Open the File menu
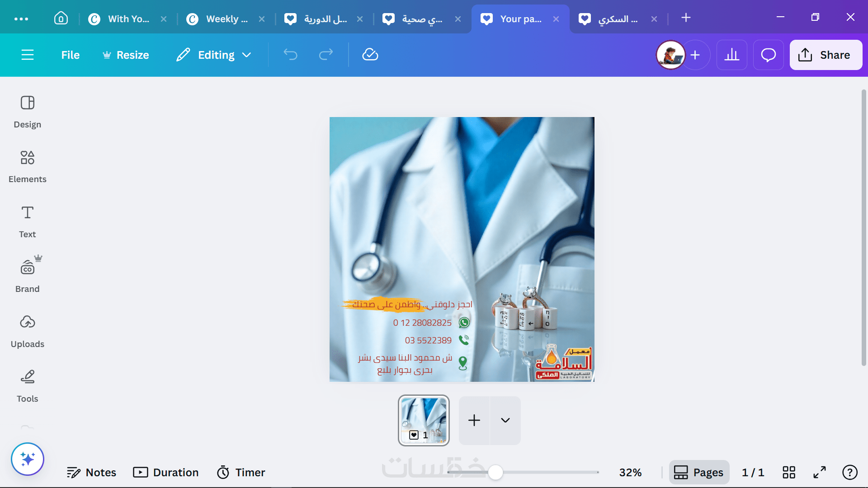 (x=70, y=55)
